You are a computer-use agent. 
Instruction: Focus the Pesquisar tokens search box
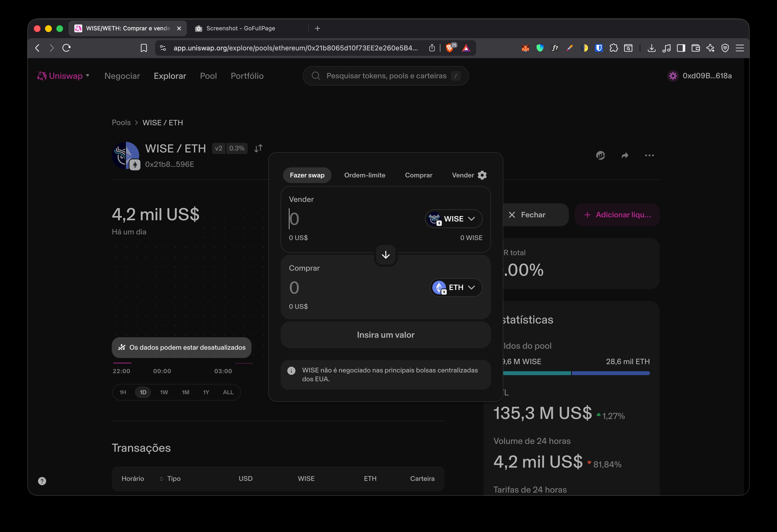click(x=386, y=76)
